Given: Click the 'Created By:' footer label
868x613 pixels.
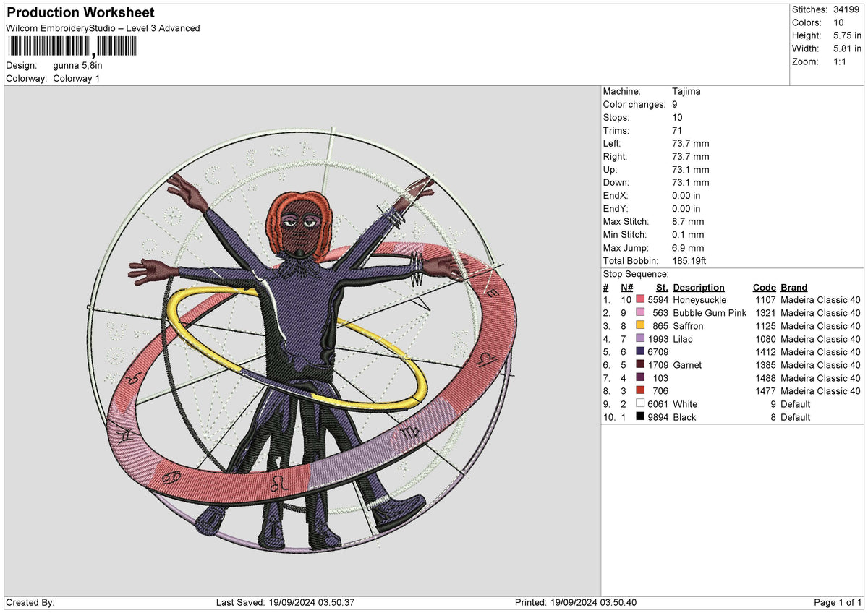Looking at the screenshot, I should (x=30, y=603).
